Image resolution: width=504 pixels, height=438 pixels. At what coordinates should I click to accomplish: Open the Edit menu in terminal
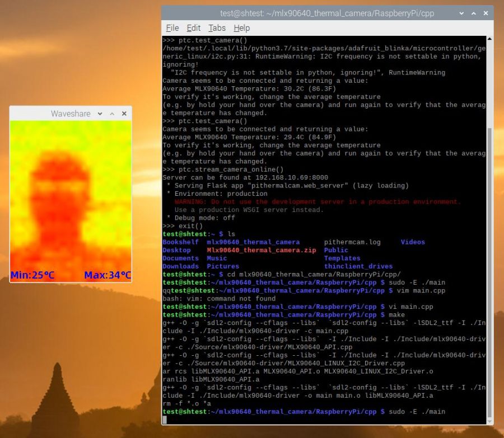click(194, 28)
